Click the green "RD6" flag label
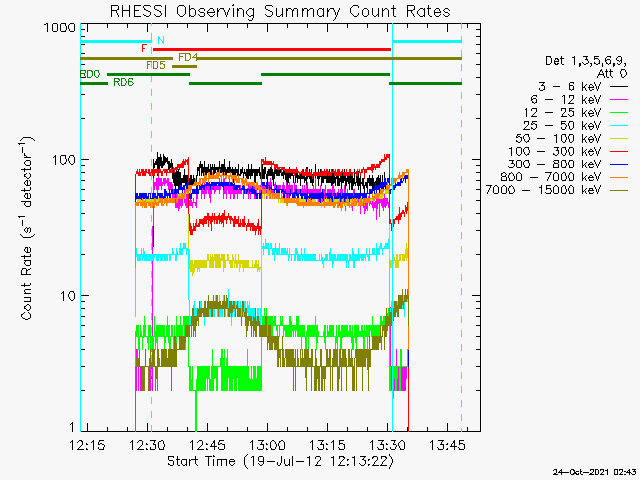 [x=124, y=82]
